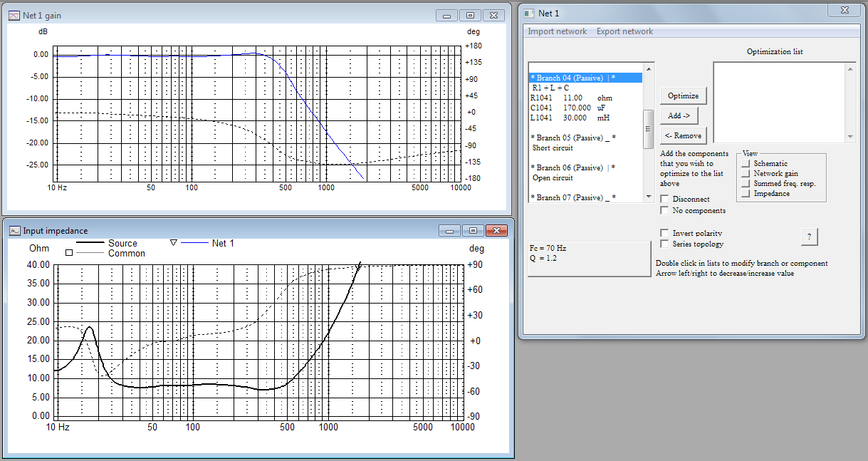Toggle the Source legend square marker
The height and width of the screenshot is (461, 868).
[x=69, y=252]
